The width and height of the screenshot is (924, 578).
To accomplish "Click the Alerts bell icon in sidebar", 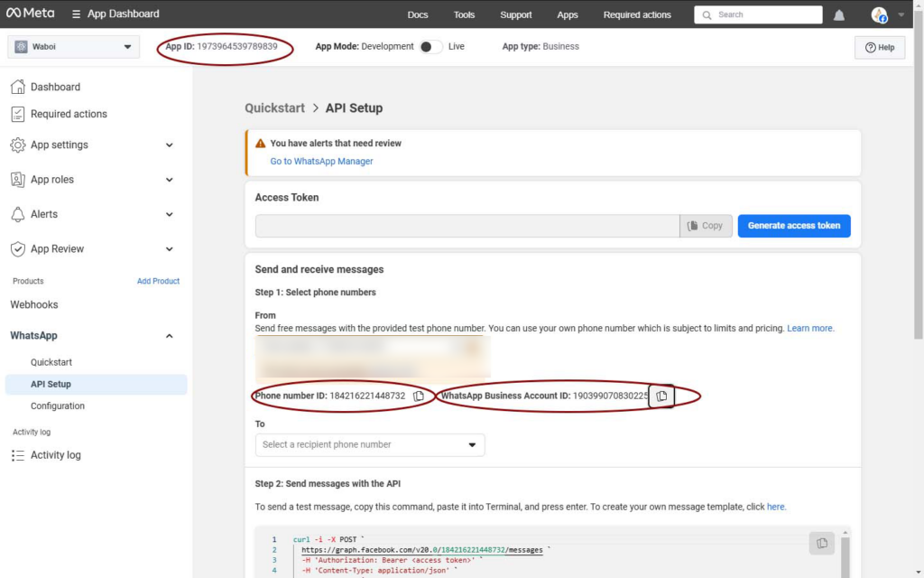I will click(18, 214).
